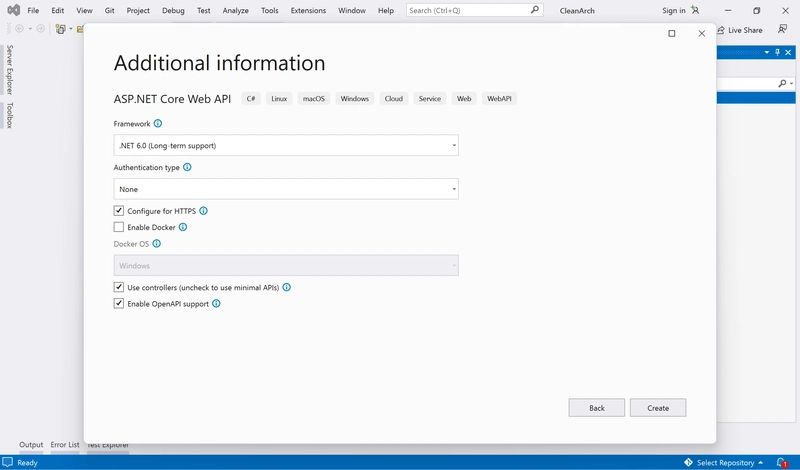This screenshot has width=800, height=470.
Task: Open the Analyze menu
Action: 236,10
